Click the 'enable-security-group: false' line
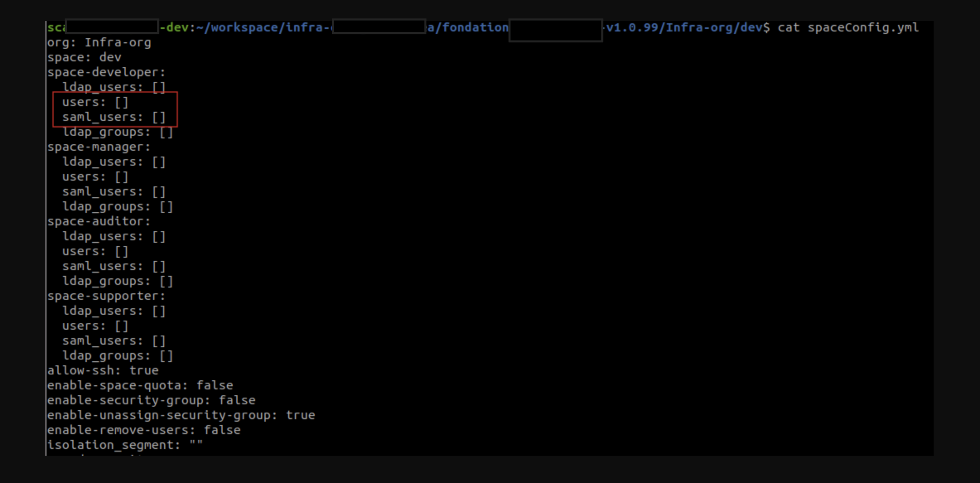The height and width of the screenshot is (483, 980). tap(151, 401)
